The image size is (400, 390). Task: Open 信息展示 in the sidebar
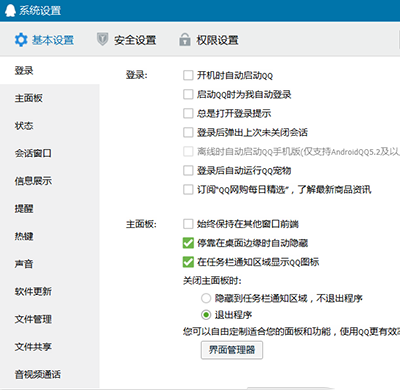[x=50, y=181]
